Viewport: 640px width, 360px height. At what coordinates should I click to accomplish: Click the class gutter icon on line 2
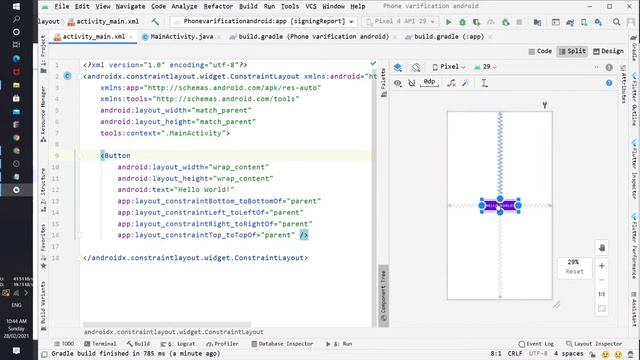67,76
